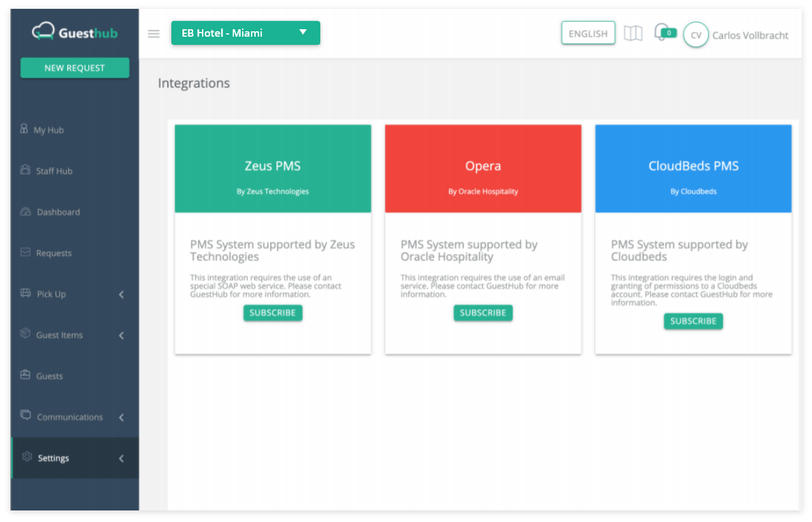
Task: Click "PMS System supported by Oracle Hospitality" text
Action: (x=469, y=250)
